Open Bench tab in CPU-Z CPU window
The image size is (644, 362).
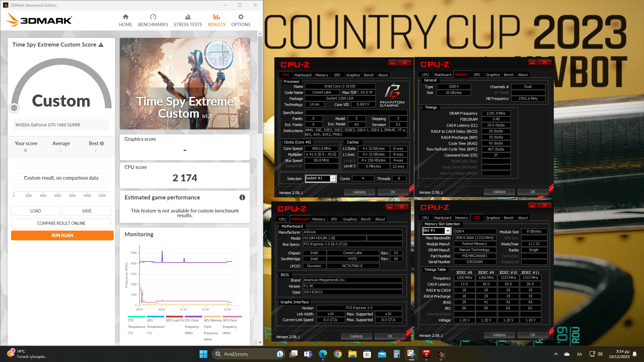pos(369,75)
